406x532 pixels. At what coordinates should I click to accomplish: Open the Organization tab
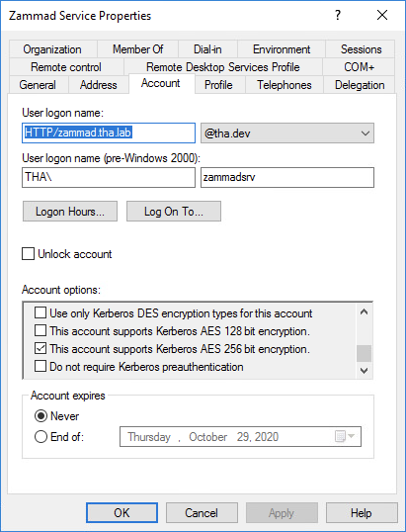(52, 49)
